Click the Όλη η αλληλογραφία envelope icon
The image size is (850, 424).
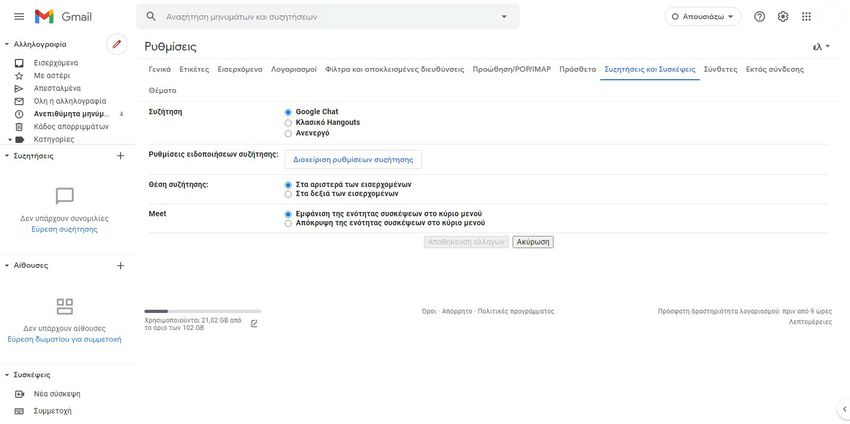19,101
